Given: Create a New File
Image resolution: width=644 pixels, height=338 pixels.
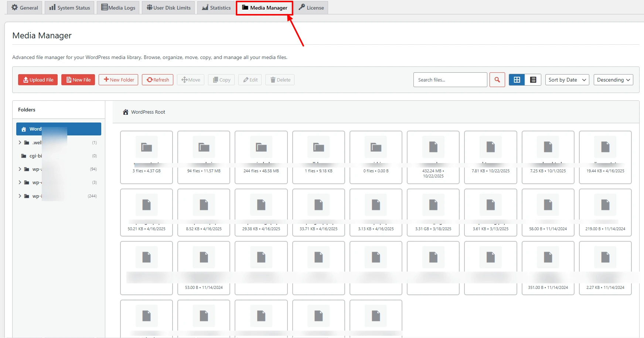Looking at the screenshot, I should [x=78, y=80].
